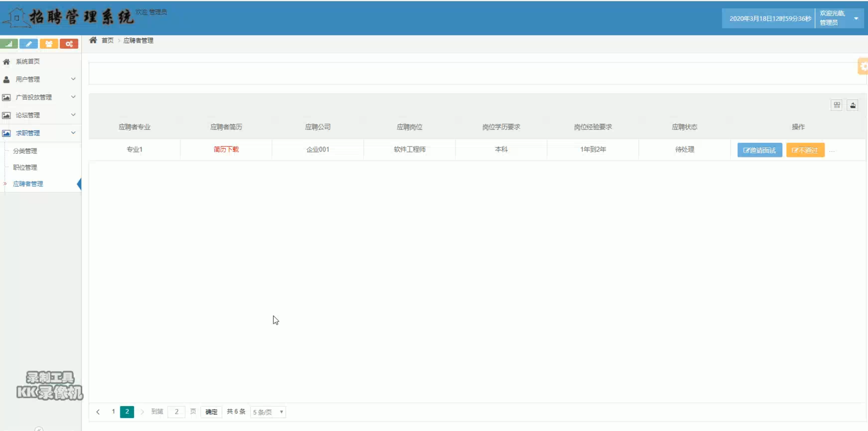Click the 应聘公司 column header

pos(318,127)
